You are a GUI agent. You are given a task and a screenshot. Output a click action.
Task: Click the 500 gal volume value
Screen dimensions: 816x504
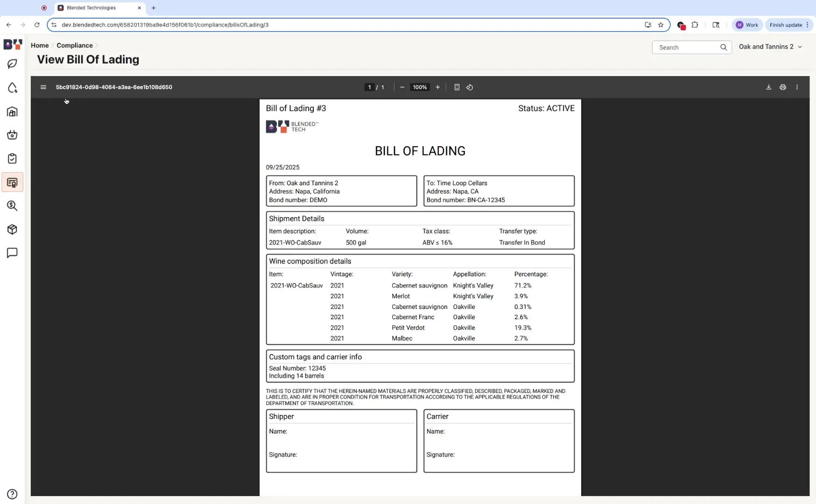(x=356, y=243)
